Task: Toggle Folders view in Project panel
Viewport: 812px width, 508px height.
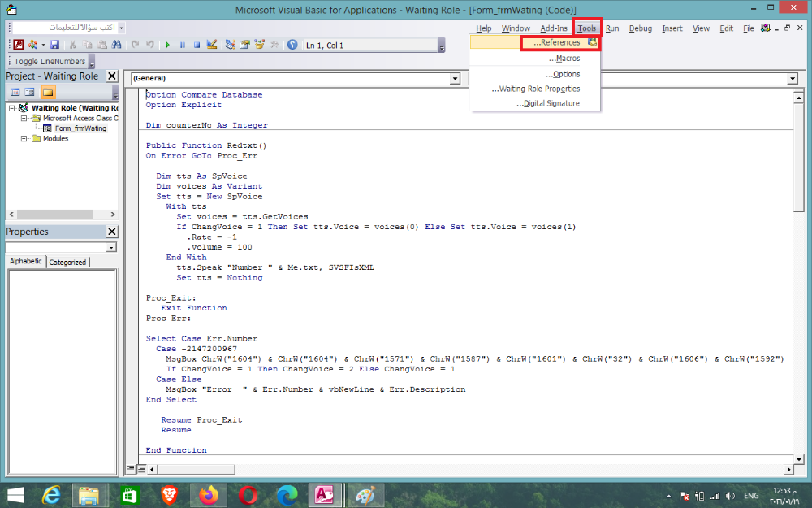Action: (48, 93)
